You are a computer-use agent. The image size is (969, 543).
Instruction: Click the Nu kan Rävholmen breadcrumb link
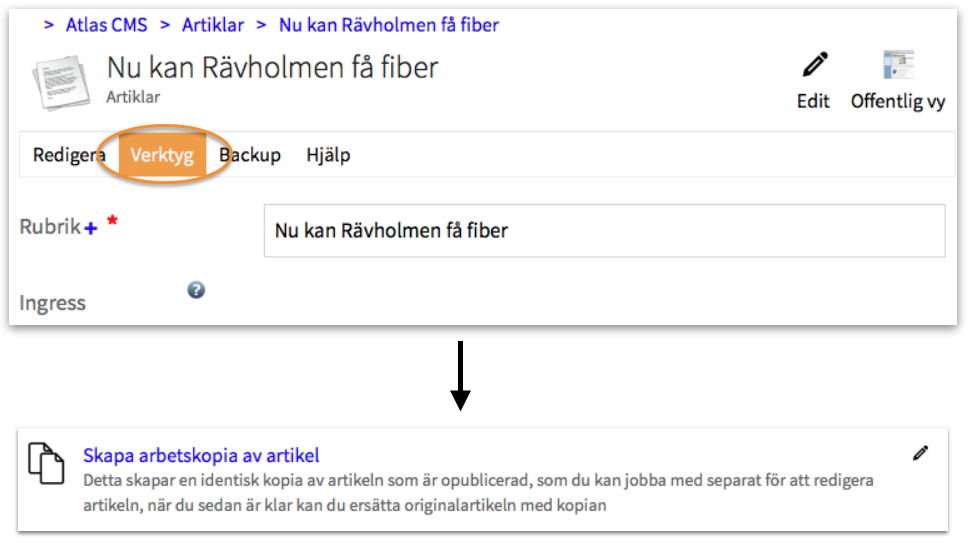click(x=389, y=25)
